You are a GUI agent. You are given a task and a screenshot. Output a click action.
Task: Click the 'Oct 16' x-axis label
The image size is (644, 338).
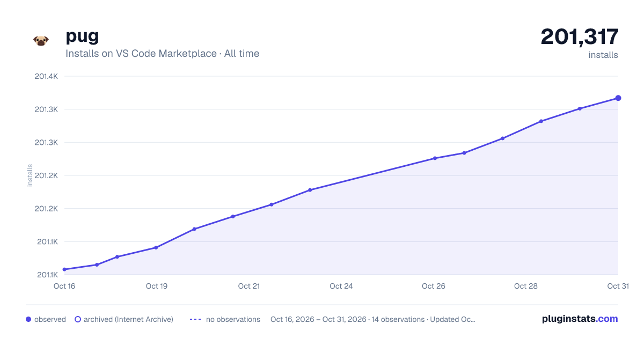[x=64, y=286]
